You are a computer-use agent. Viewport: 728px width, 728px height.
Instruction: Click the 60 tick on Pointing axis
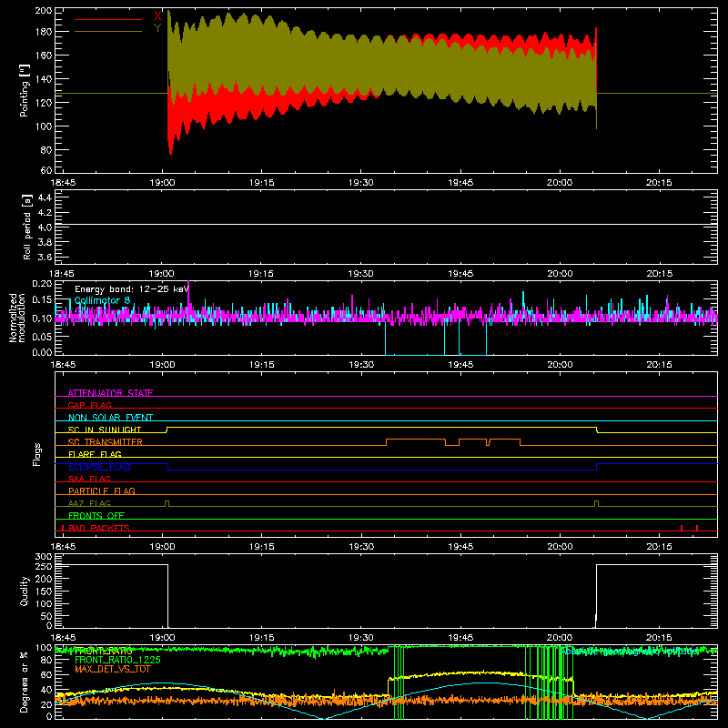coord(46,170)
